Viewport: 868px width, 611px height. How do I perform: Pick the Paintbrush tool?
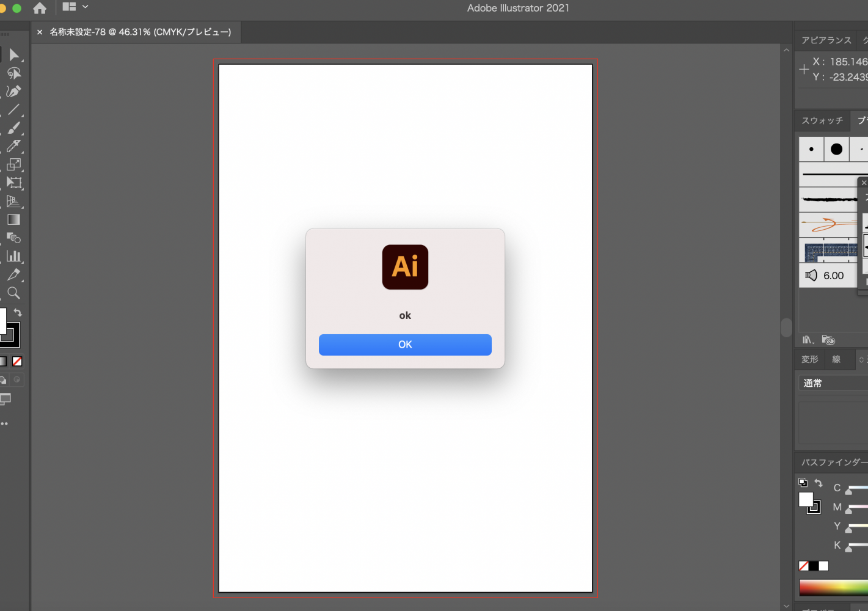[x=15, y=128]
